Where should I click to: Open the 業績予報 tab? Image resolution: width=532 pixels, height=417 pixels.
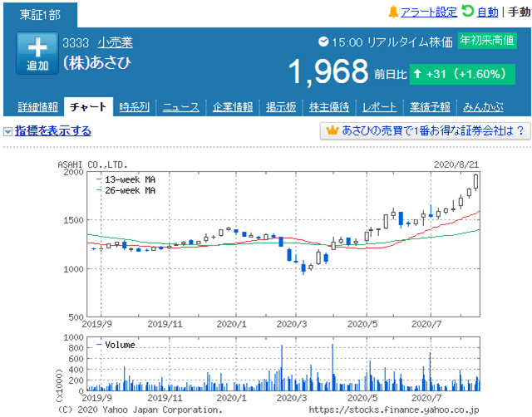coord(430,107)
